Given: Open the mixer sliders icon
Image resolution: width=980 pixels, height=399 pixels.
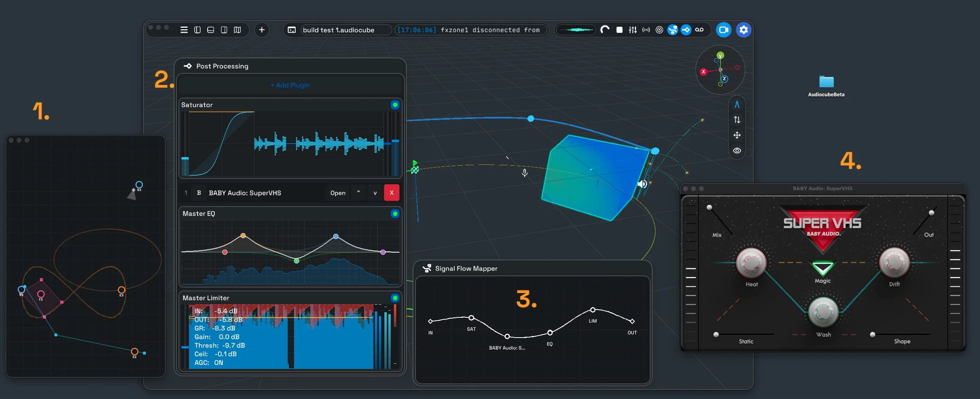Looking at the screenshot, I should pos(632,30).
